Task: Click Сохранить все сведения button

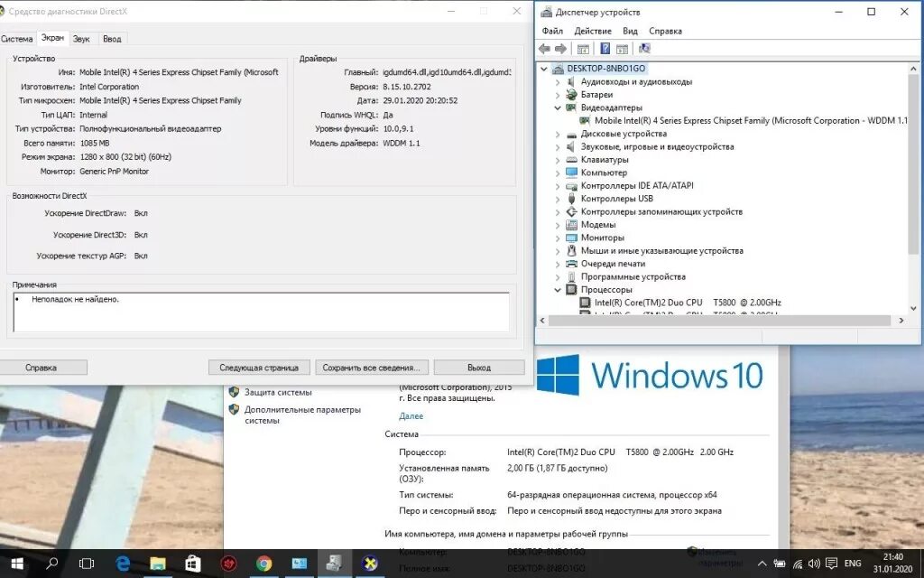Action: (371, 368)
